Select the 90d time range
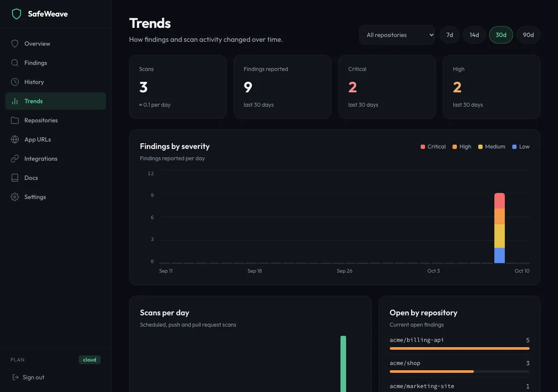 (528, 35)
